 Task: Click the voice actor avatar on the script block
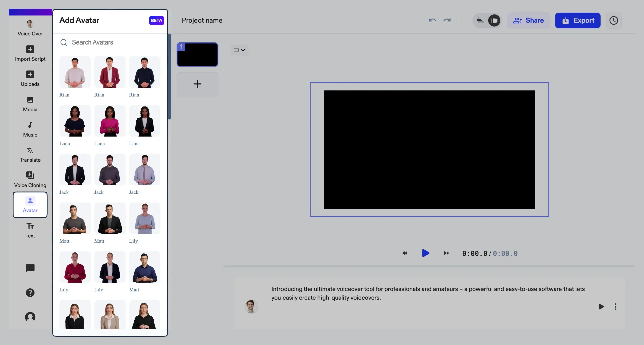point(251,307)
